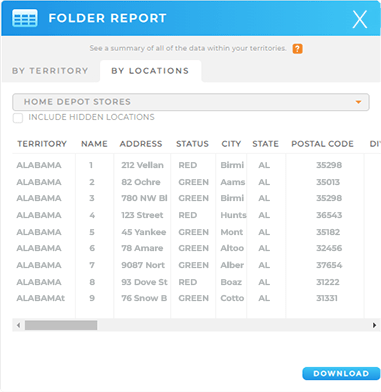381x392 pixels.
Task: Click city cell Altoo
Action: [232, 248]
